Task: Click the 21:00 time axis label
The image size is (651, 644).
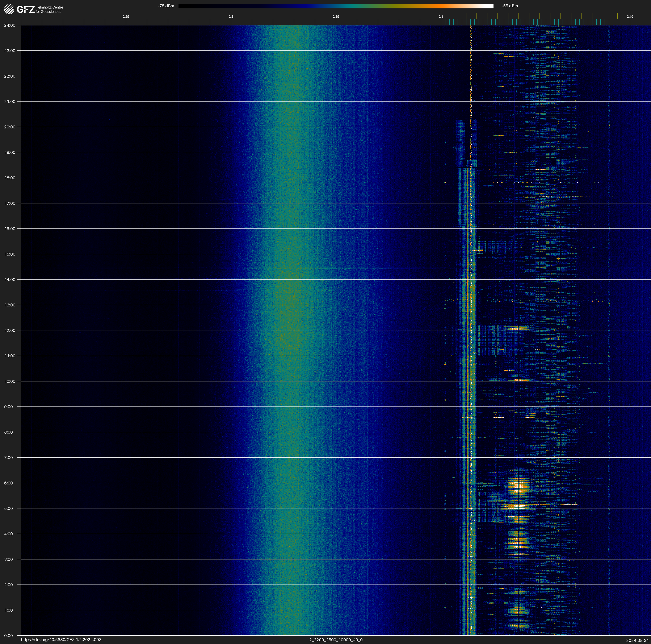Action: pos(10,102)
